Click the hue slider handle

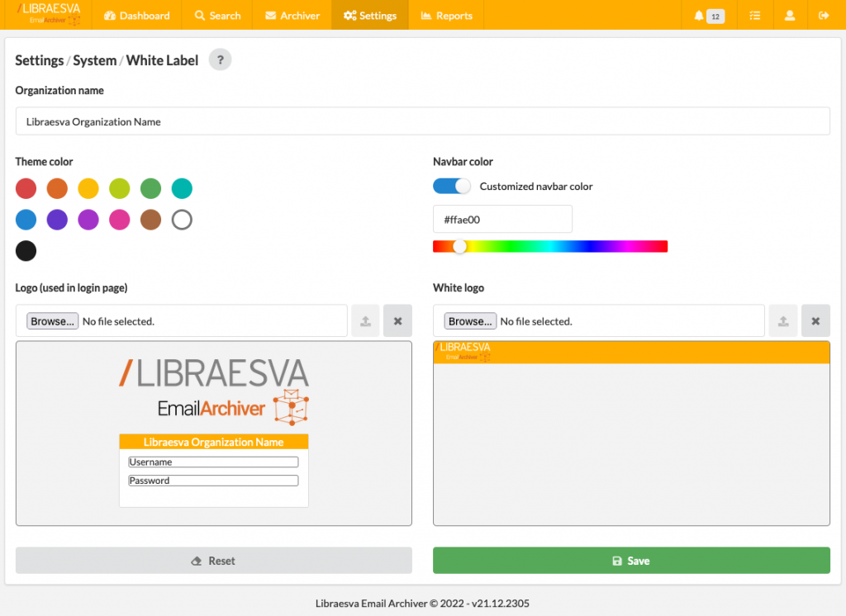point(459,247)
